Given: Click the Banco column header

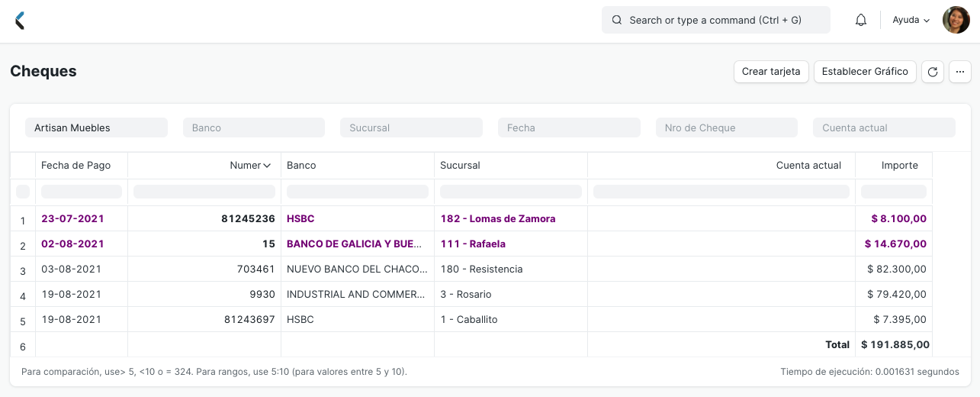Looking at the screenshot, I should [x=358, y=166].
